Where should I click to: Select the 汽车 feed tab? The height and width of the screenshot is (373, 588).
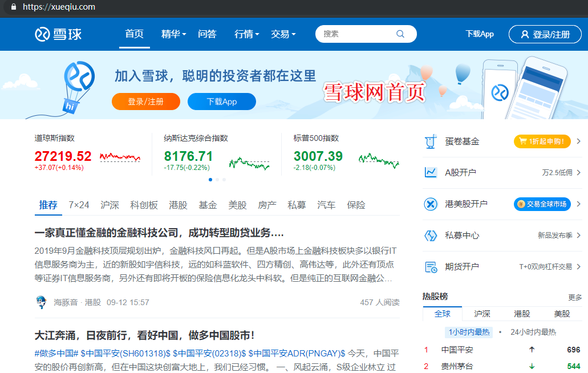coord(326,205)
